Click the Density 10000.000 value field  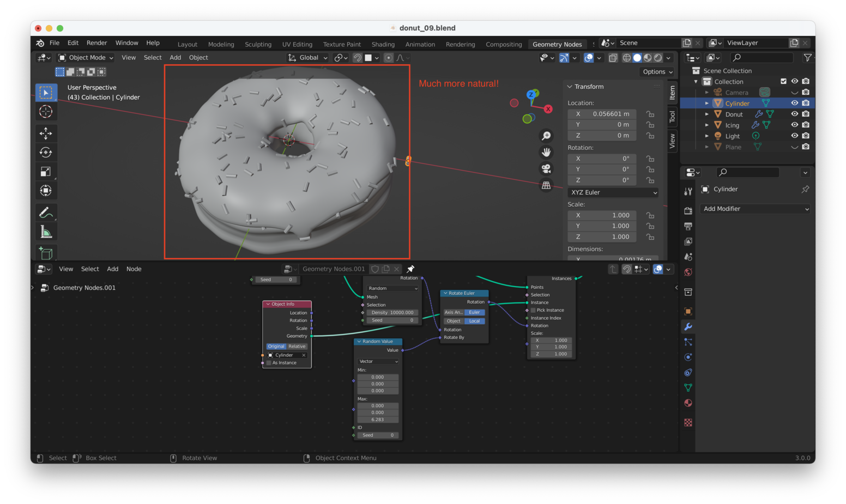click(x=392, y=313)
